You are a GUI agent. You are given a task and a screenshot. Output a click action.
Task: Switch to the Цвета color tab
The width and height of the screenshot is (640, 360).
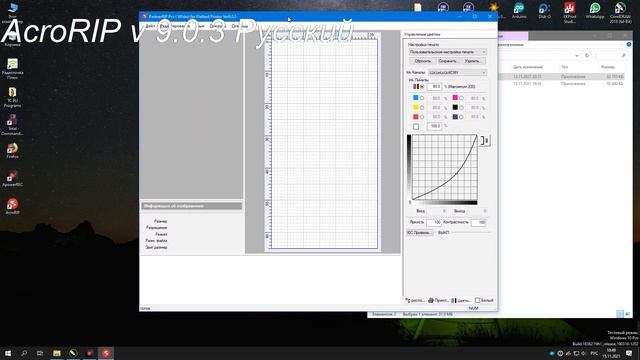461,300
